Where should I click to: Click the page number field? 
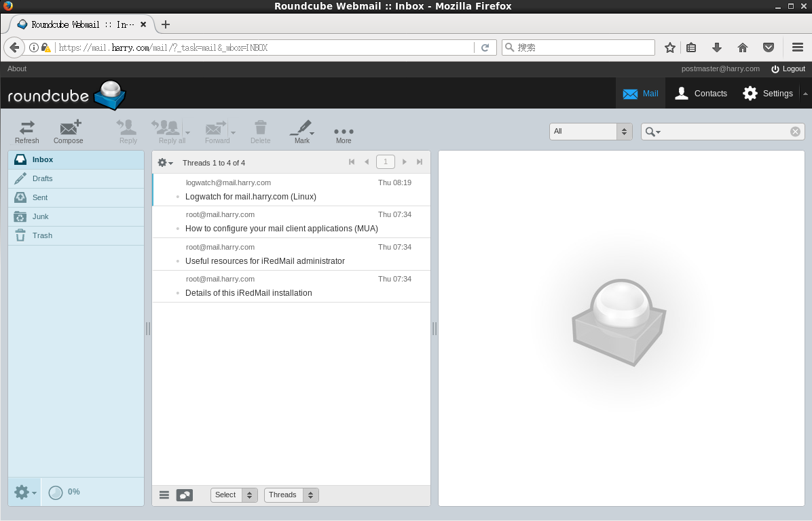pos(385,162)
